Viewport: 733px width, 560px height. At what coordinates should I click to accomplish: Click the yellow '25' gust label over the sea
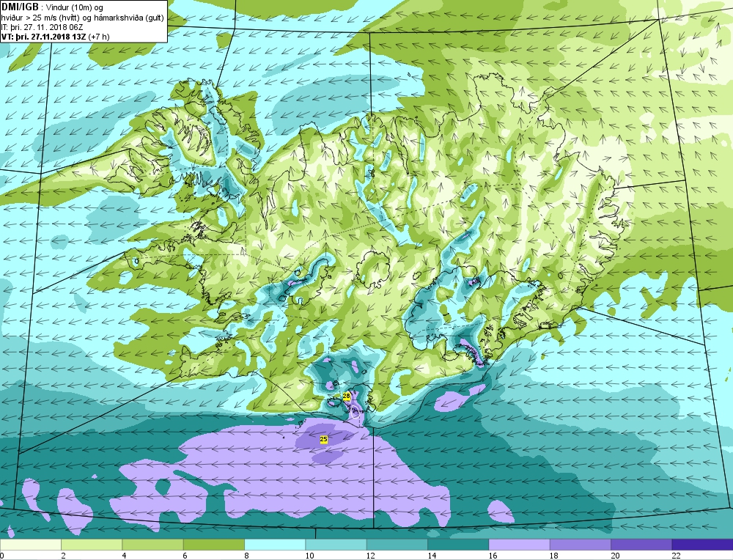[323, 439]
